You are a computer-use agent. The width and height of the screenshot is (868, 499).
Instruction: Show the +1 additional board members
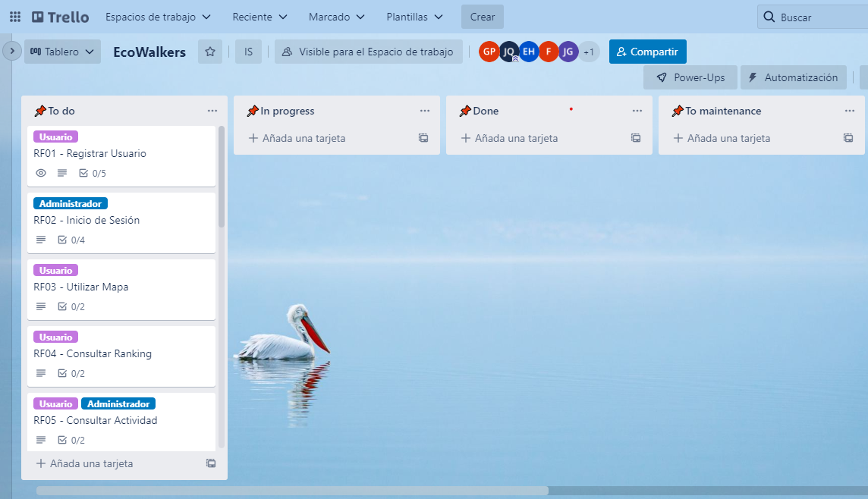point(589,52)
